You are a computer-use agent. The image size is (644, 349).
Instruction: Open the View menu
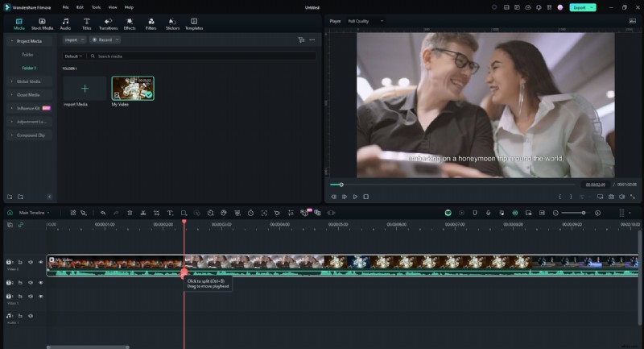tap(113, 7)
